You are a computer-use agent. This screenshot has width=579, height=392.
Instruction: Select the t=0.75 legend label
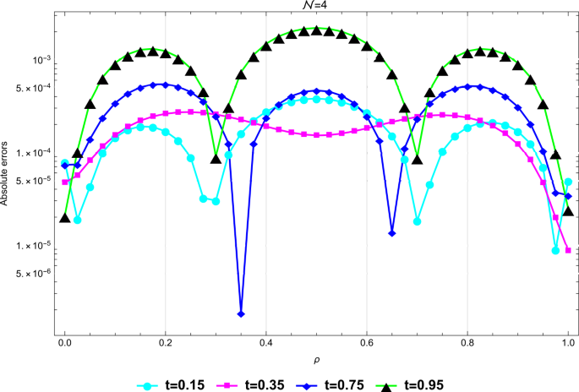click(344, 385)
